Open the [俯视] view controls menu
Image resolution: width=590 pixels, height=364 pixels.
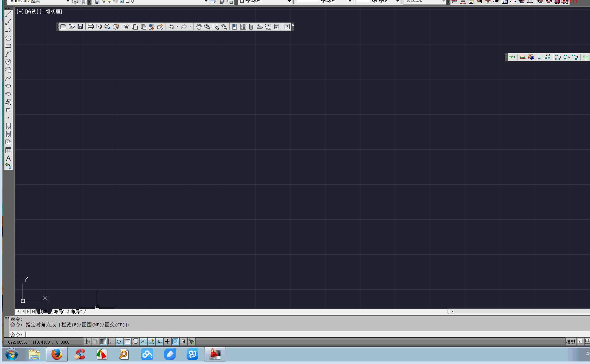click(x=31, y=12)
